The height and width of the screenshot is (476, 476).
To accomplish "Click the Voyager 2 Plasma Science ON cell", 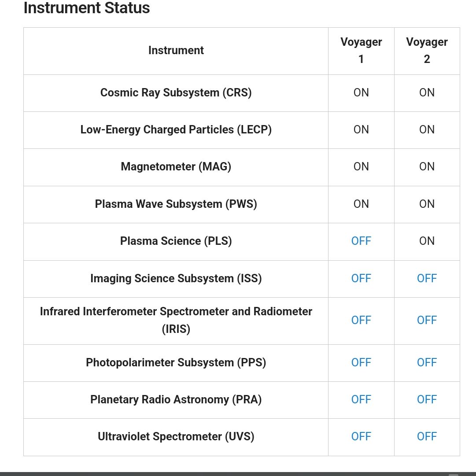I will tap(427, 241).
